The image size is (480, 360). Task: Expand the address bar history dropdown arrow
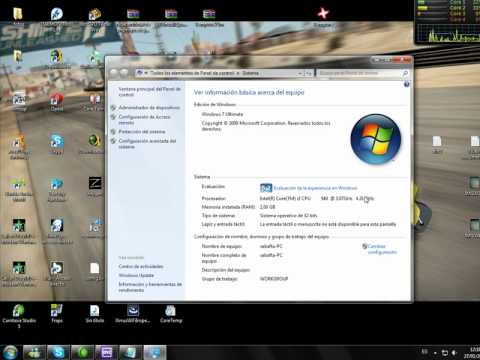point(300,73)
